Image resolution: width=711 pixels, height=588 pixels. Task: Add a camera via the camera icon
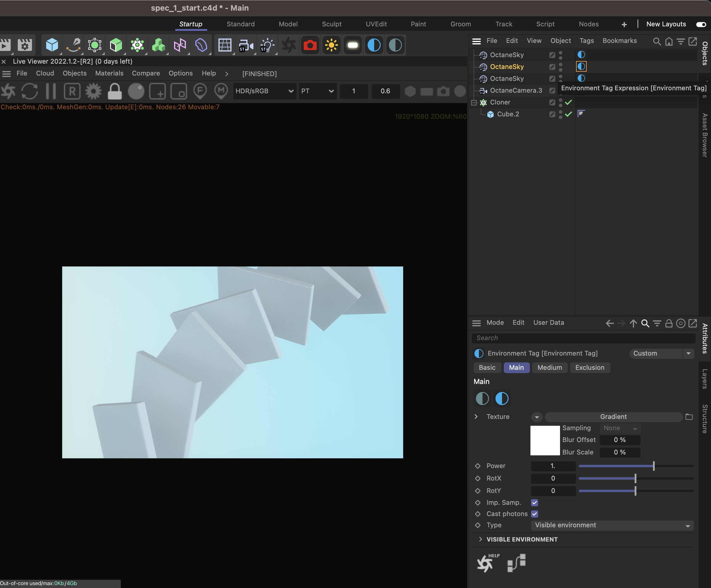pos(246,45)
